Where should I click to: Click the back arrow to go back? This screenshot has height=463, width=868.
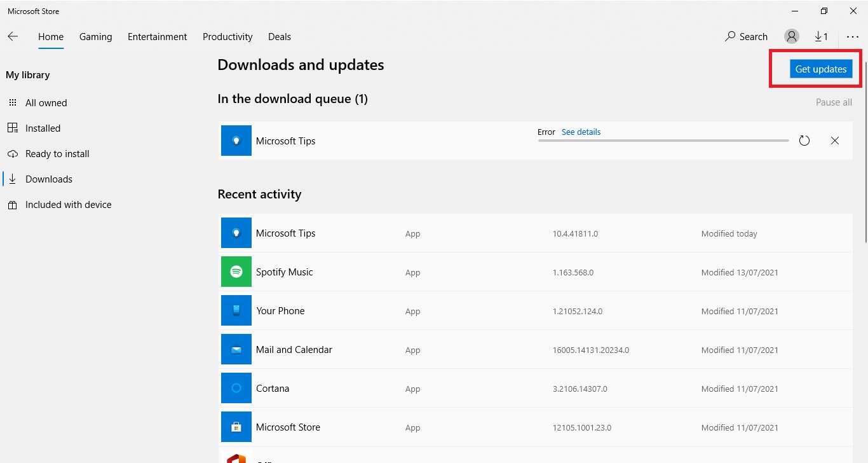13,36
